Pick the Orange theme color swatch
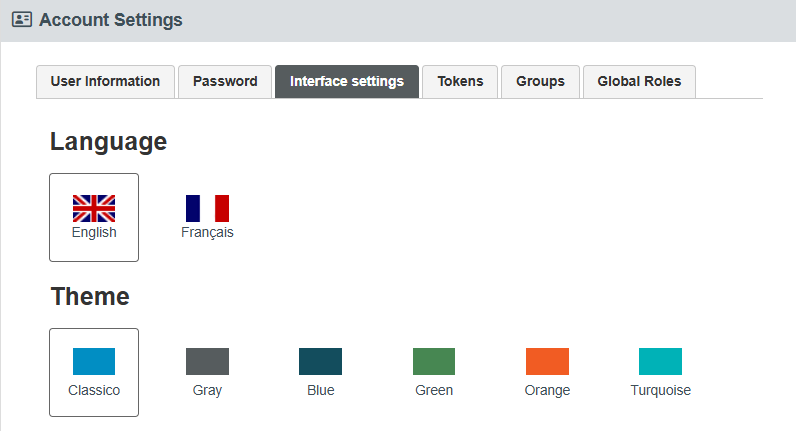Image resolution: width=796 pixels, height=431 pixels. [x=547, y=361]
